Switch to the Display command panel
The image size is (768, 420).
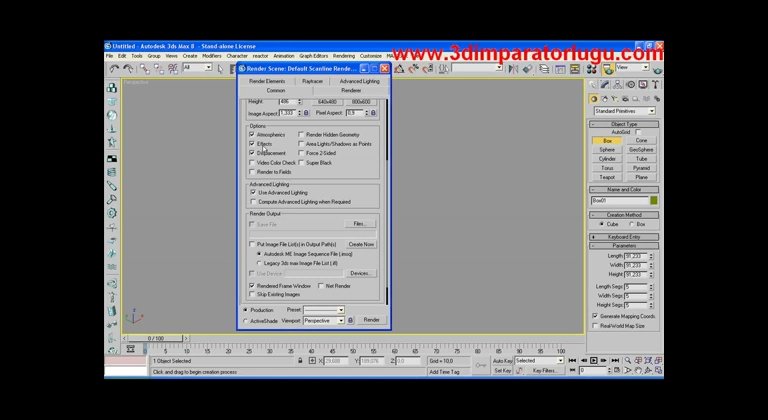pyautogui.click(x=643, y=85)
